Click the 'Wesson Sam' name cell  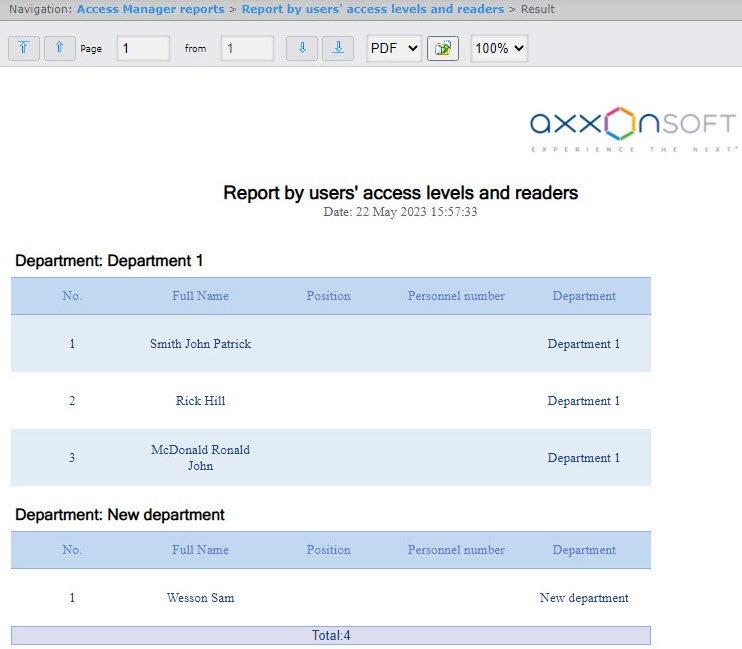[201, 598]
